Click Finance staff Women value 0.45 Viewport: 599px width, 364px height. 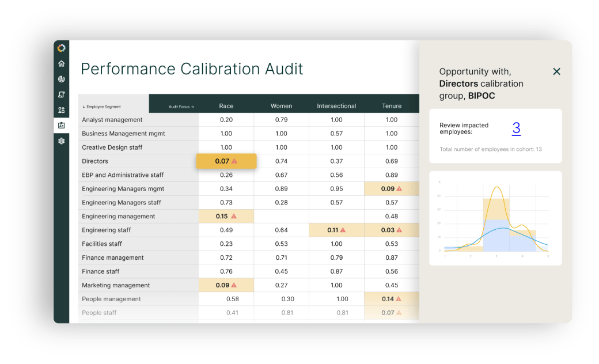point(282,271)
